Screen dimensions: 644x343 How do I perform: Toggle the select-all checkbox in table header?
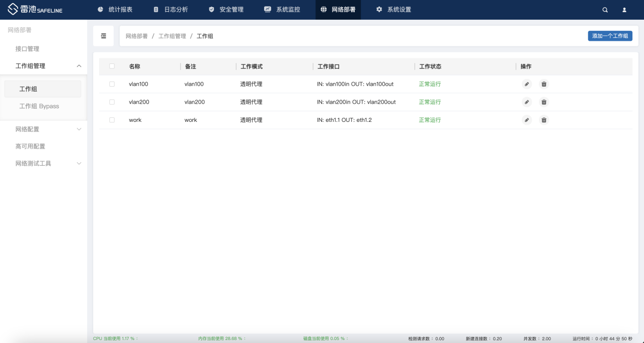coord(112,66)
